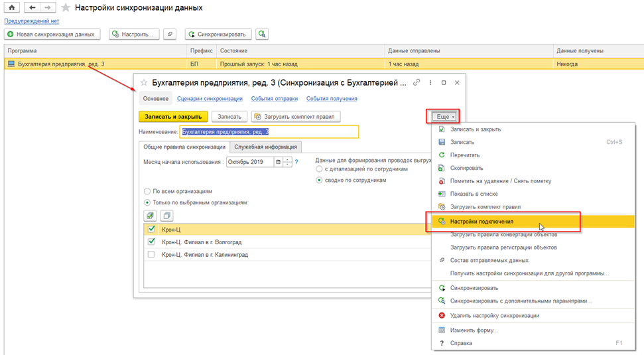Open События получения link
This screenshot has width=644, height=355.
coord(332,99)
